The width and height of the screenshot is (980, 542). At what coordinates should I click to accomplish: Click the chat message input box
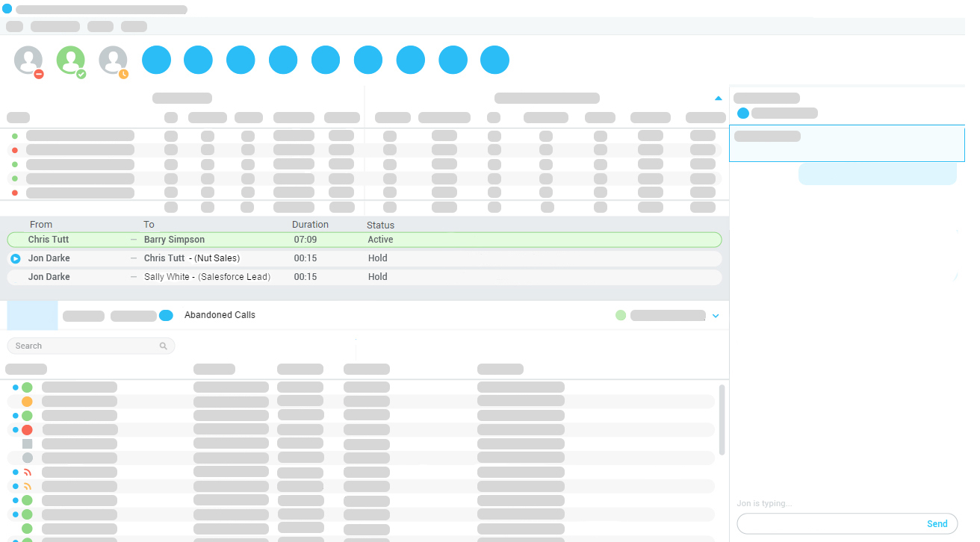(x=829, y=523)
